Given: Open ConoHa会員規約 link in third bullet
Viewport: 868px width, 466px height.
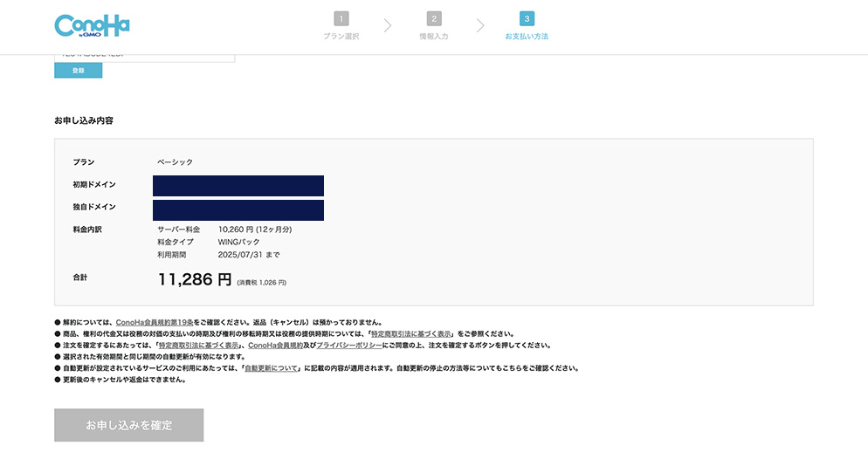Looking at the screenshot, I should pyautogui.click(x=275, y=346).
